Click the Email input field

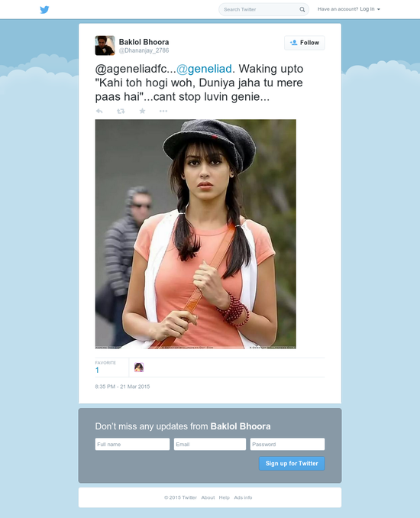[x=210, y=445]
